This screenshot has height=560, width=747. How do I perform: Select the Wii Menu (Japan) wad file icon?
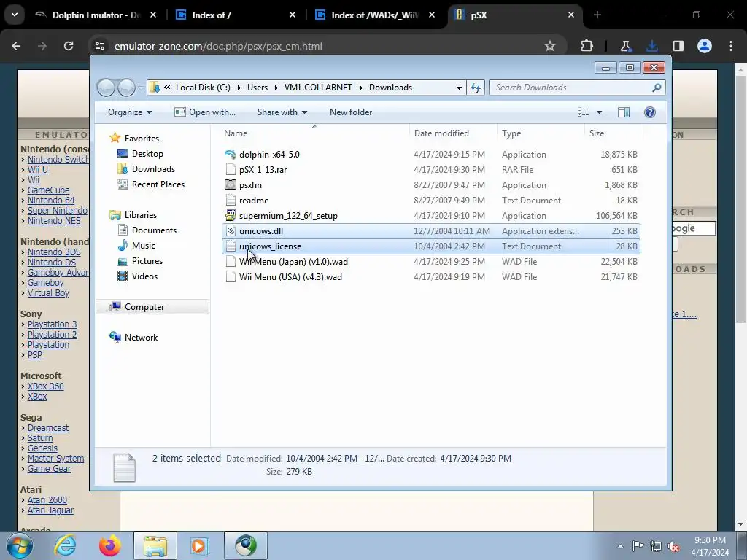click(231, 262)
